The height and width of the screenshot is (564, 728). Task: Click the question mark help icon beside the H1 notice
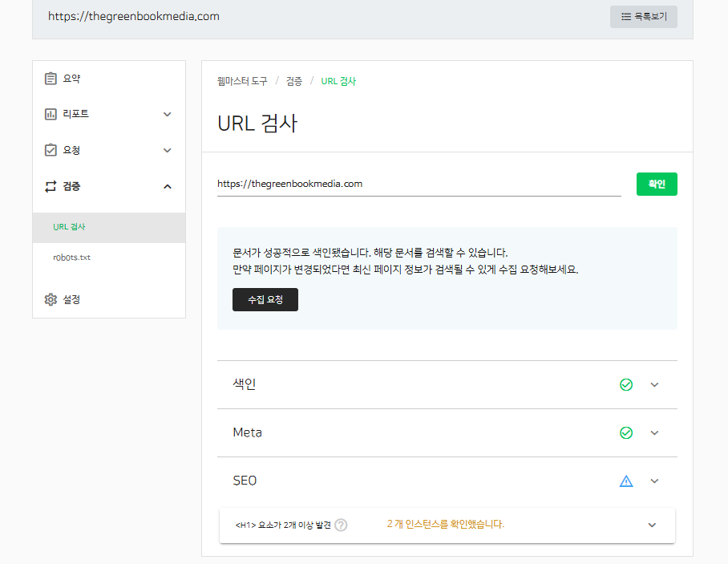point(341,525)
